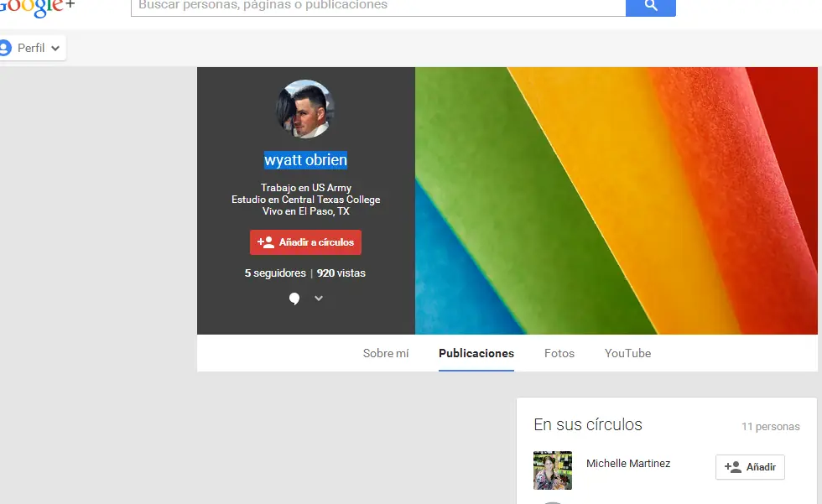Click the Google+ logo
822x504 pixels.
[x=37, y=8]
